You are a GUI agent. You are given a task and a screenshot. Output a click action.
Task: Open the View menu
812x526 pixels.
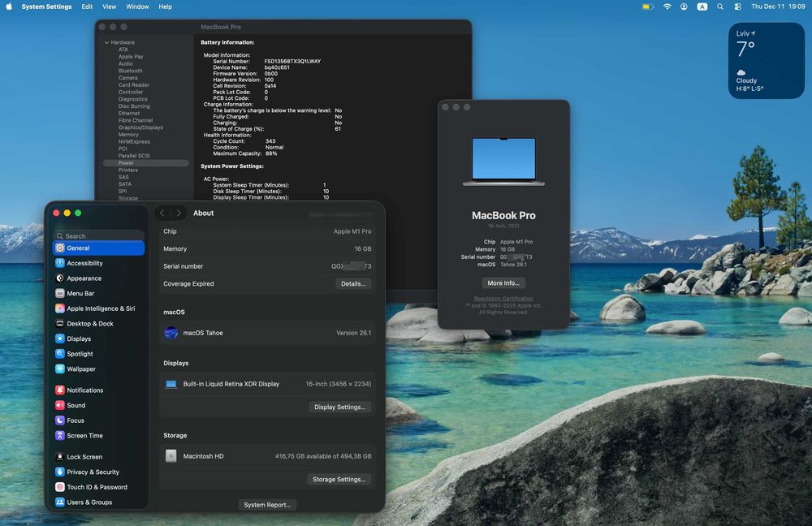tap(110, 6)
